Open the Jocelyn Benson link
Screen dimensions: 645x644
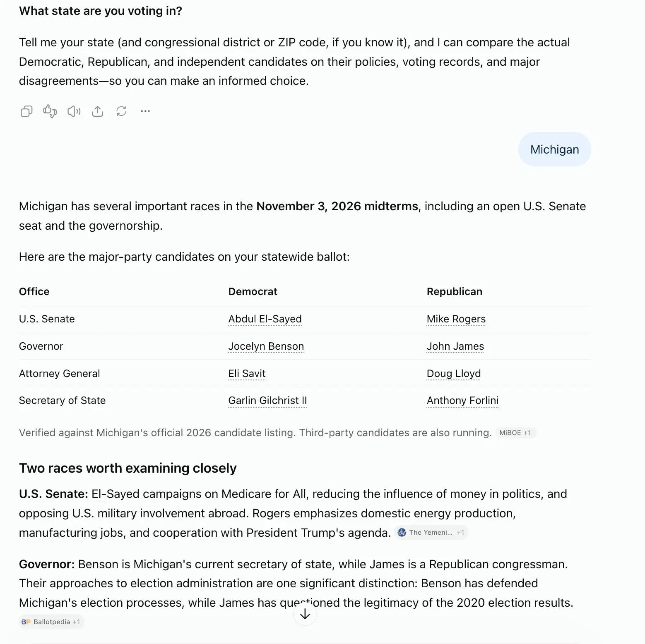[266, 346]
